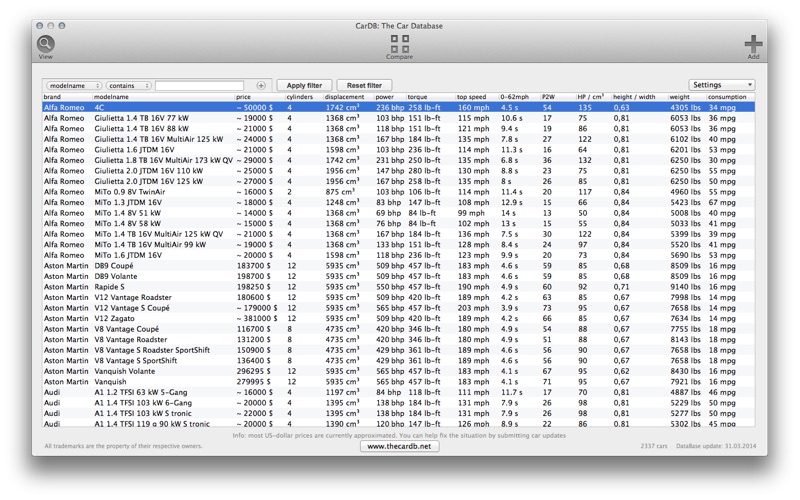Open the contains condition dropdown
Viewport: 800px width, 500px height.
point(129,86)
